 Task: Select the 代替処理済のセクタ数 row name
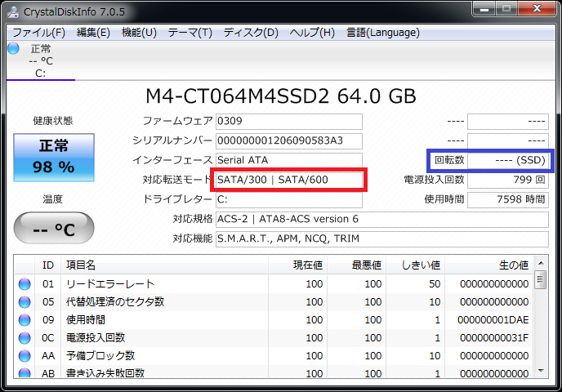(115, 301)
